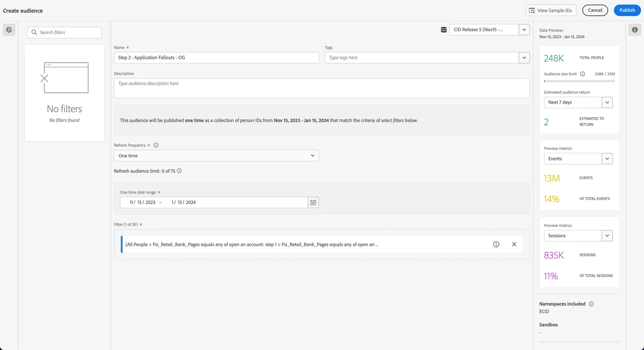644x350 pixels.
Task: Open the calendar date picker icon
Action: tap(313, 202)
